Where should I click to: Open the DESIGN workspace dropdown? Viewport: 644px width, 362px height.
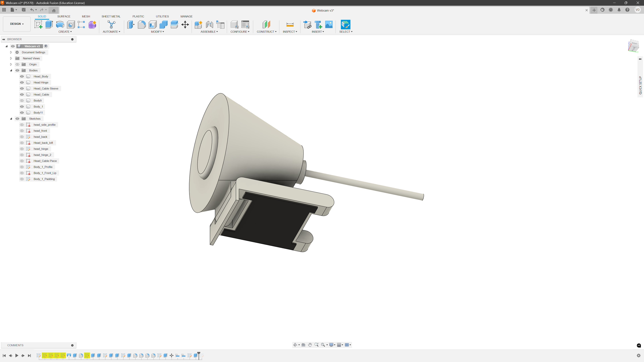[x=17, y=24]
